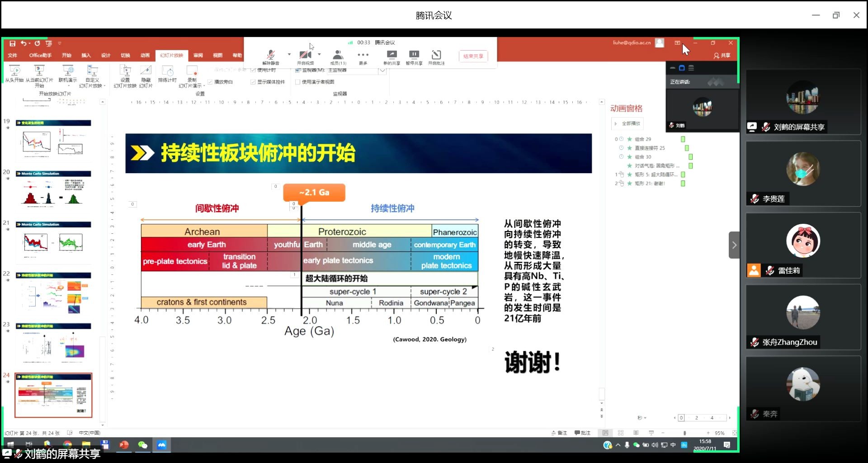Select slide 19 thumbnail

(53, 140)
